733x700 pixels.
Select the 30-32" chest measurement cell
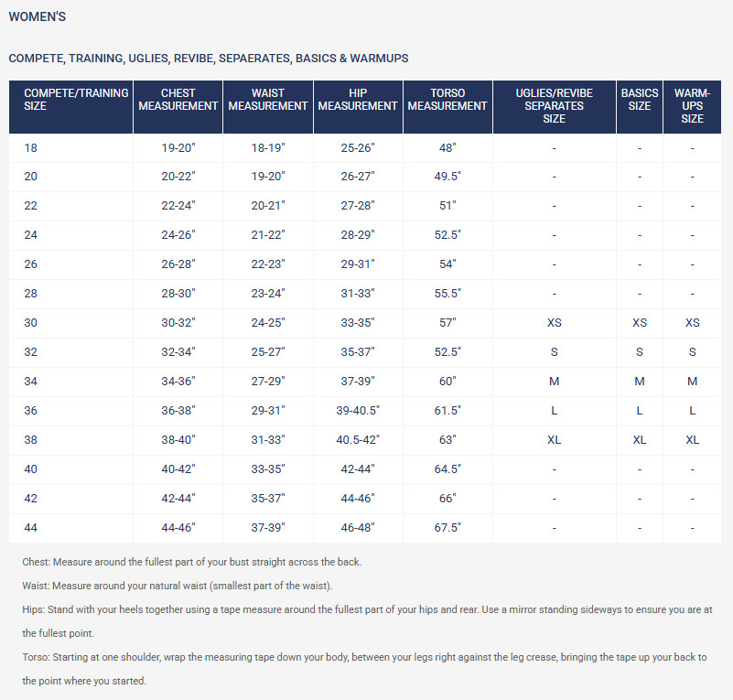point(178,323)
